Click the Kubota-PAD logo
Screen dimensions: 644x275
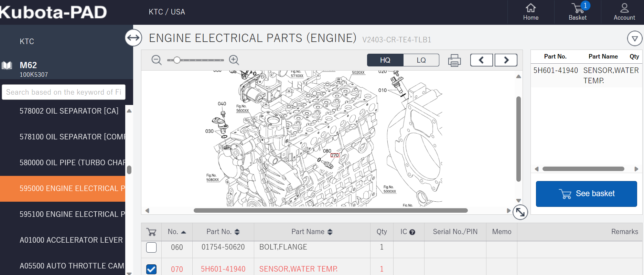(53, 12)
